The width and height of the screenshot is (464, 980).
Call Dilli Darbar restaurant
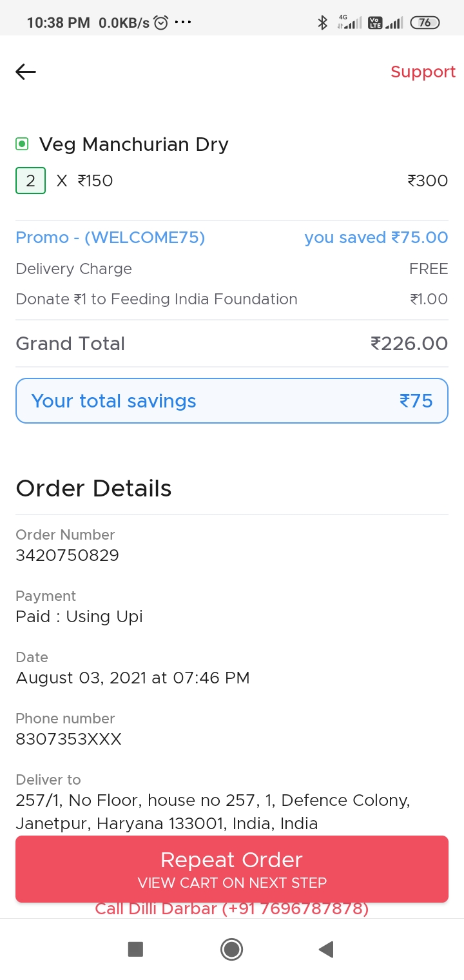click(231, 910)
